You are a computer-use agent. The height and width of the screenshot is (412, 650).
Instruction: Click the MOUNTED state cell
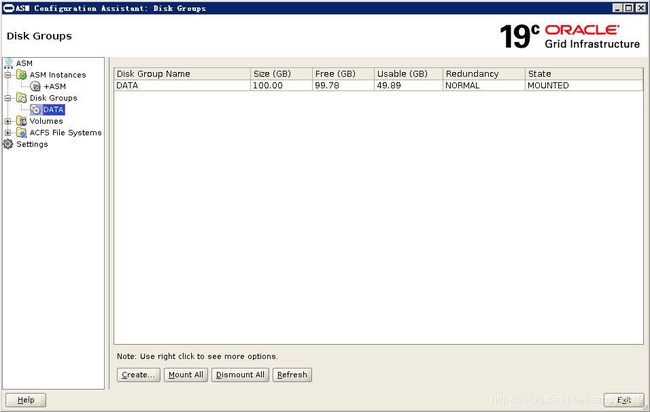[x=584, y=85]
